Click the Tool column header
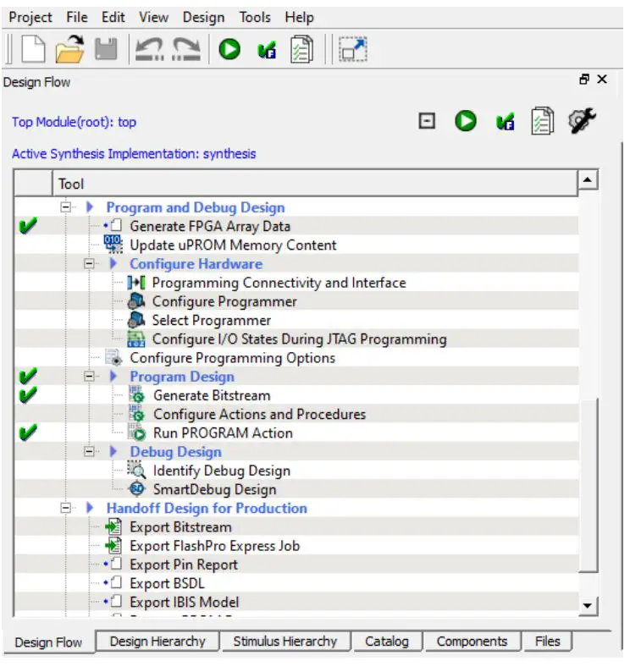Screen dimensions: 641x672 pos(315,184)
